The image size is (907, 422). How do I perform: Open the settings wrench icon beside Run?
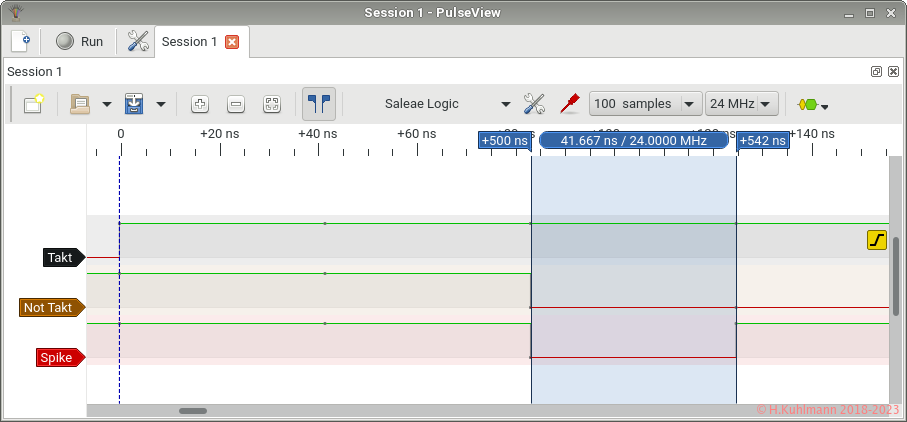(x=138, y=42)
